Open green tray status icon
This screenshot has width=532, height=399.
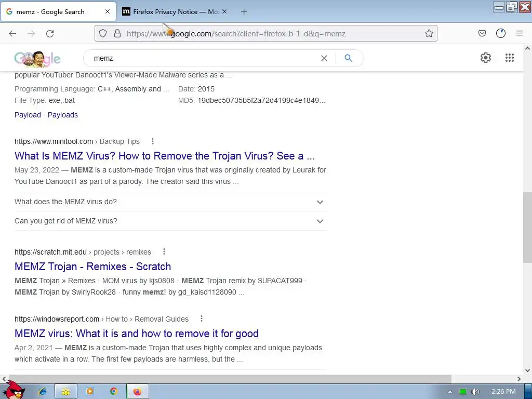pyautogui.click(x=463, y=392)
